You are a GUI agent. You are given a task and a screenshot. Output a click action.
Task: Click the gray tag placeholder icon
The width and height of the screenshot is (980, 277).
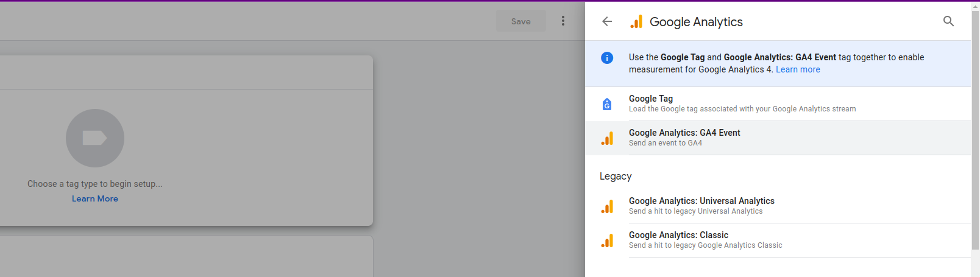(95, 138)
